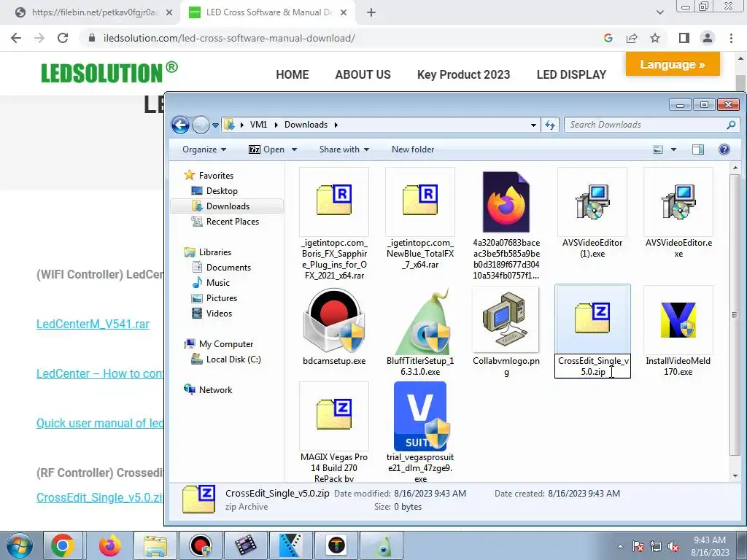Select the Collabvmlogo.png image file
Image resolution: width=747 pixels, height=560 pixels.
(x=506, y=319)
